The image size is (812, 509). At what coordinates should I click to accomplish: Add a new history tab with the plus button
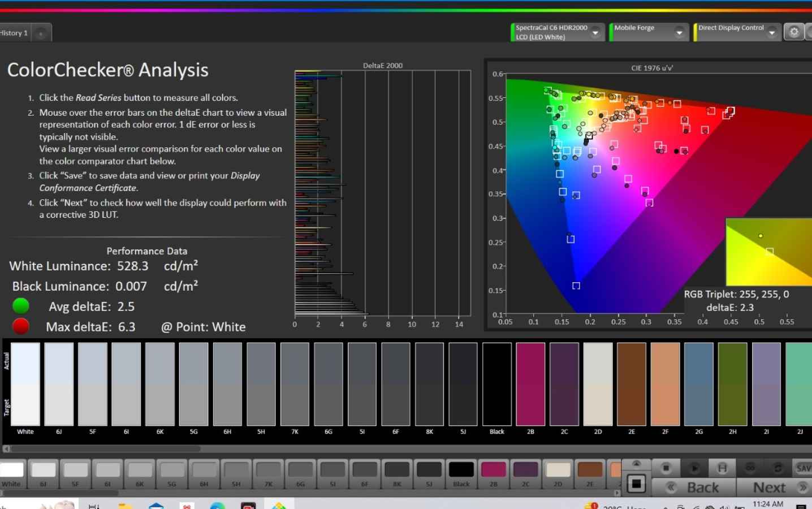pyautogui.click(x=41, y=33)
